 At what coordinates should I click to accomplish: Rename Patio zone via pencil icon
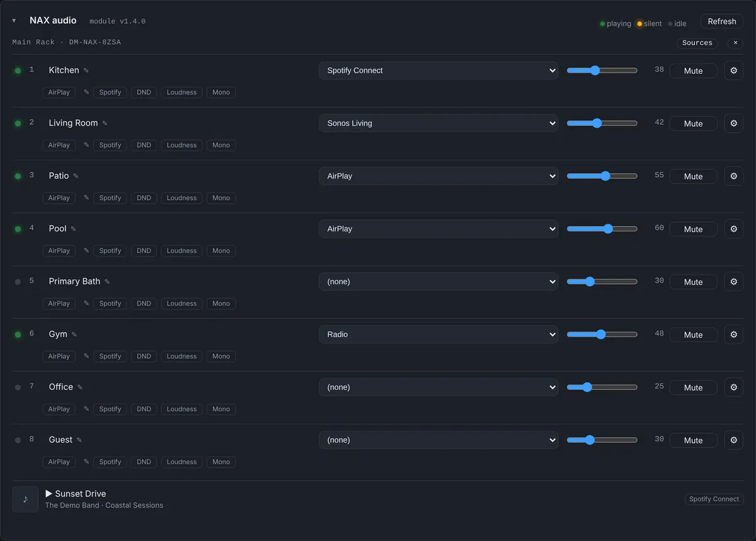click(x=76, y=176)
